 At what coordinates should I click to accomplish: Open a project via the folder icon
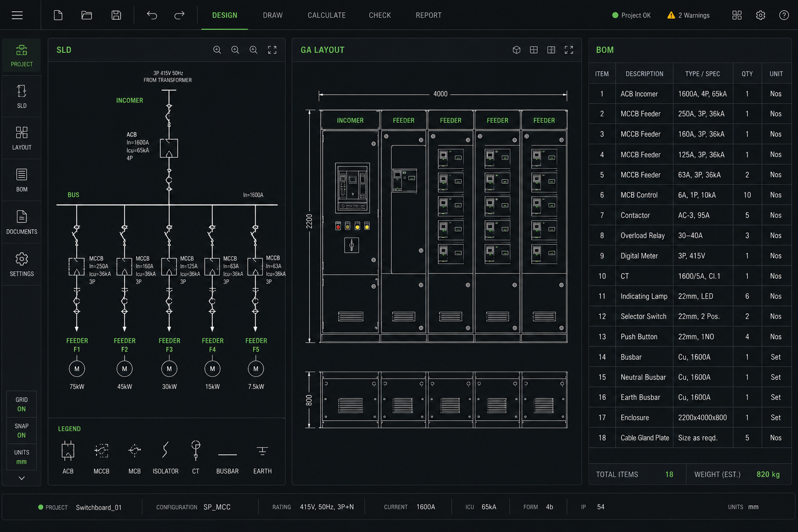(87, 15)
